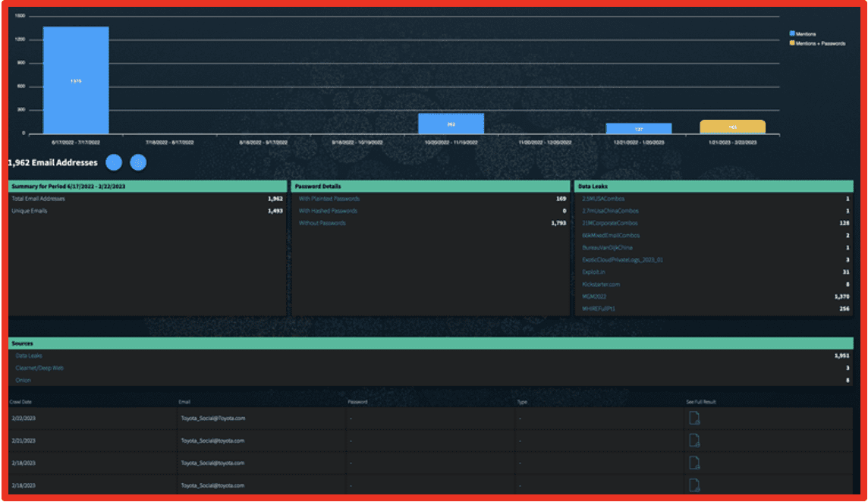Toggle the Mentions + Passwords legend series
This screenshot has width=868, height=502.
pyautogui.click(x=817, y=43)
